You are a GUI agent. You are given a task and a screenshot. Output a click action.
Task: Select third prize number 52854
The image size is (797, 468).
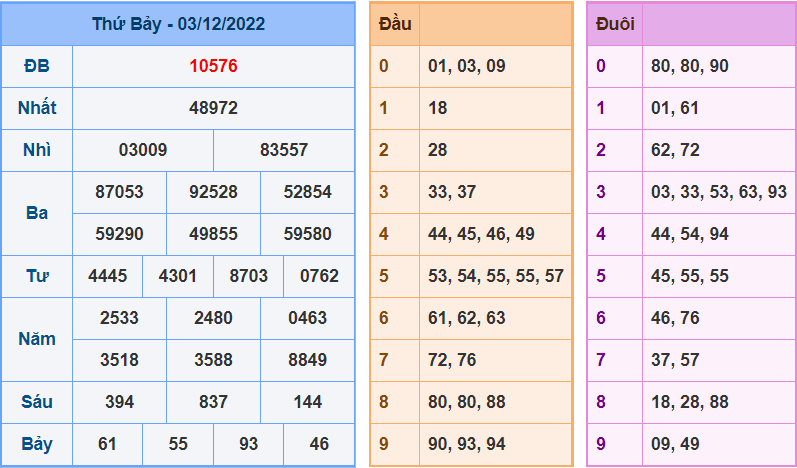(x=308, y=192)
